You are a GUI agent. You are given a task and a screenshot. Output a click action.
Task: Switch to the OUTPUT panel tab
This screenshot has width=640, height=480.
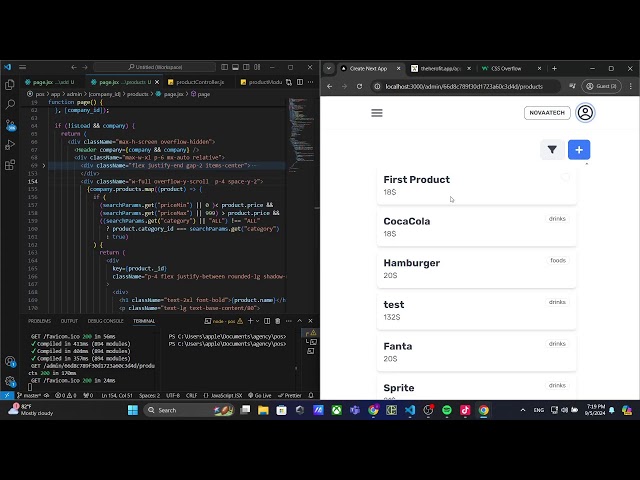pos(69,321)
